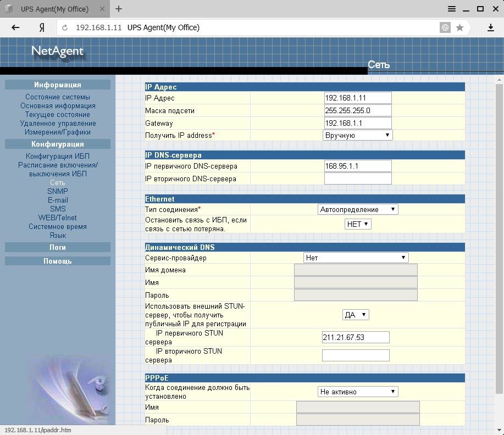The image size is (504, 435).
Task: Close the UPS Agent tab
Action: click(x=102, y=9)
